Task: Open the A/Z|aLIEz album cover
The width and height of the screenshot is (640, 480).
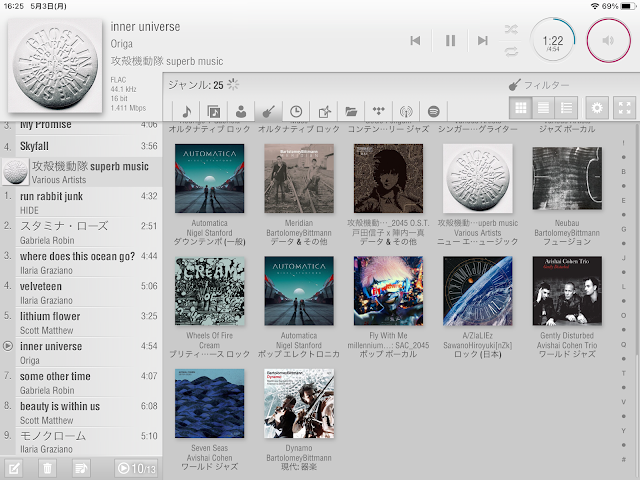Action: [x=478, y=291]
